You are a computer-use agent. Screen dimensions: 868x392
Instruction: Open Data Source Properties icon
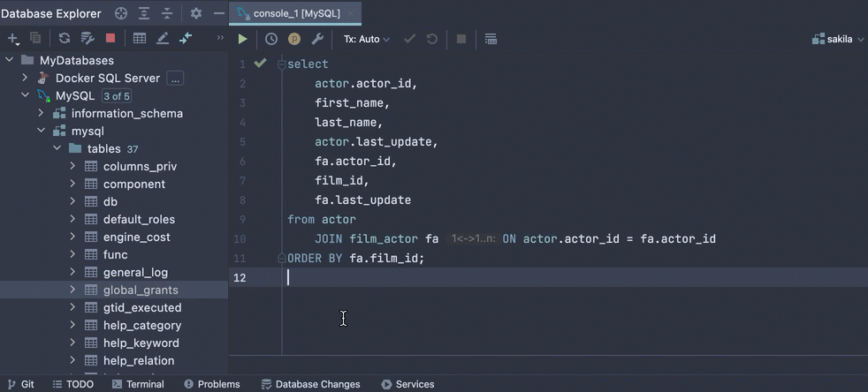(x=88, y=38)
